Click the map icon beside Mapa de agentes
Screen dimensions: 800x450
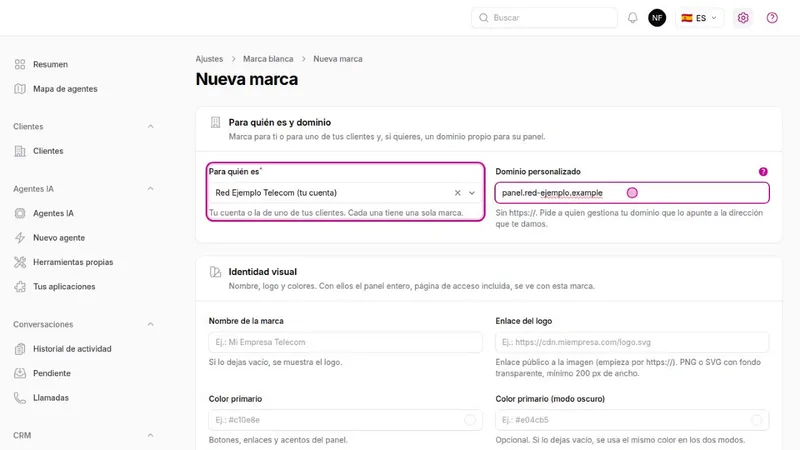[x=20, y=89]
